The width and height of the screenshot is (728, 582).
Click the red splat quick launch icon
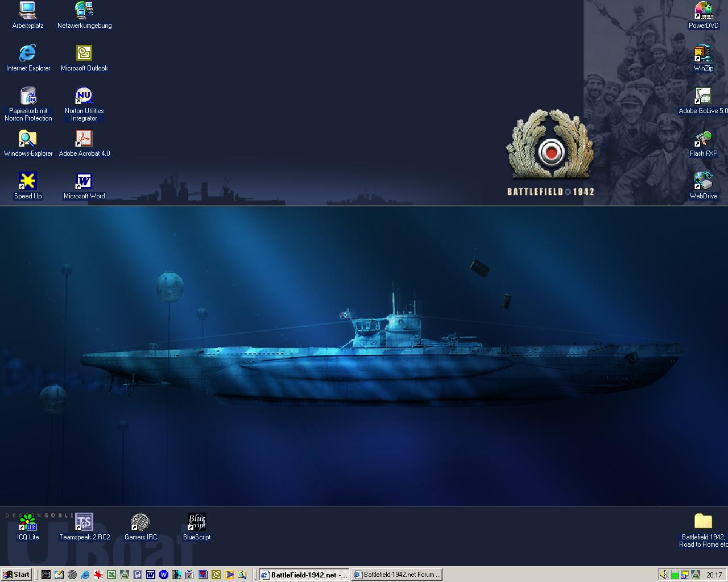[x=98, y=575]
